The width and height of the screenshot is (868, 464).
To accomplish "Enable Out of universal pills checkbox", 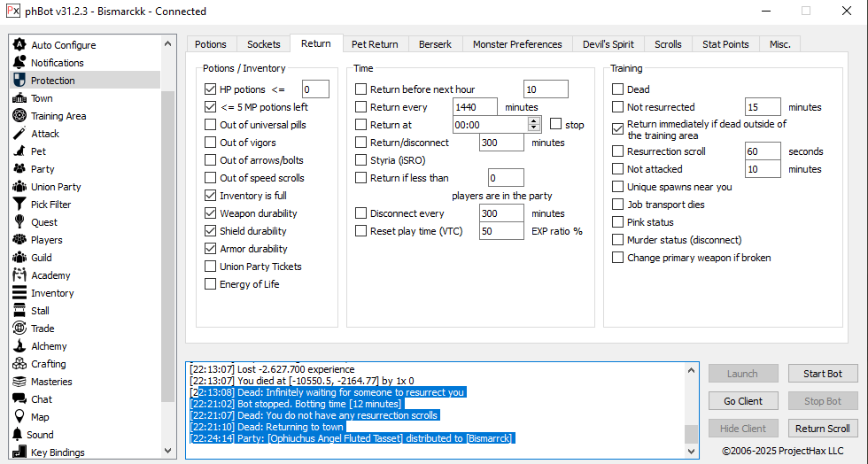I will click(211, 125).
